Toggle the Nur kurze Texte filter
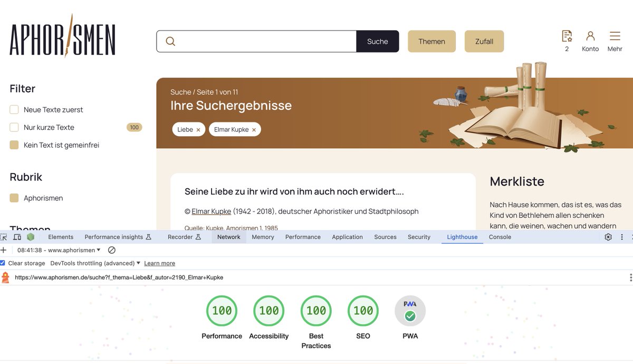Screen dimensions: 633x364 14,127
